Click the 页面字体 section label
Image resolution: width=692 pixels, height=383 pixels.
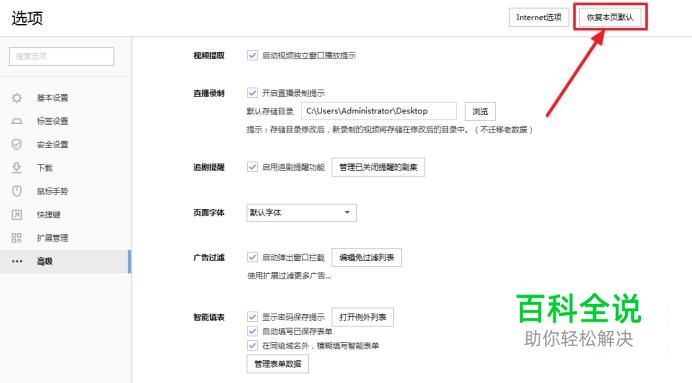[209, 213]
